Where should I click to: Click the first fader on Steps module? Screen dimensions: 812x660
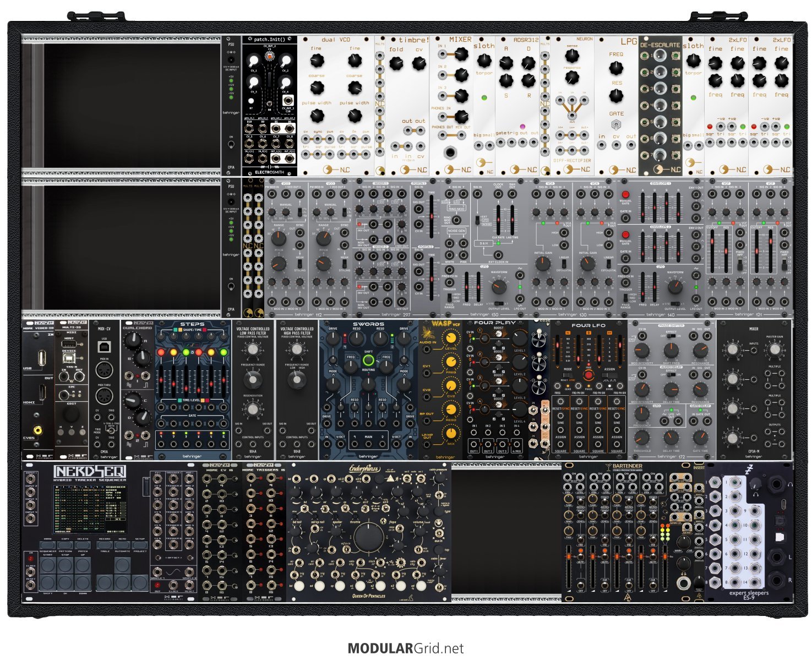(161, 381)
